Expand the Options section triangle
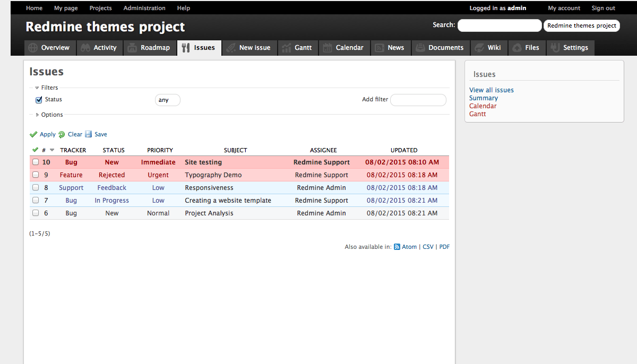 click(x=37, y=115)
